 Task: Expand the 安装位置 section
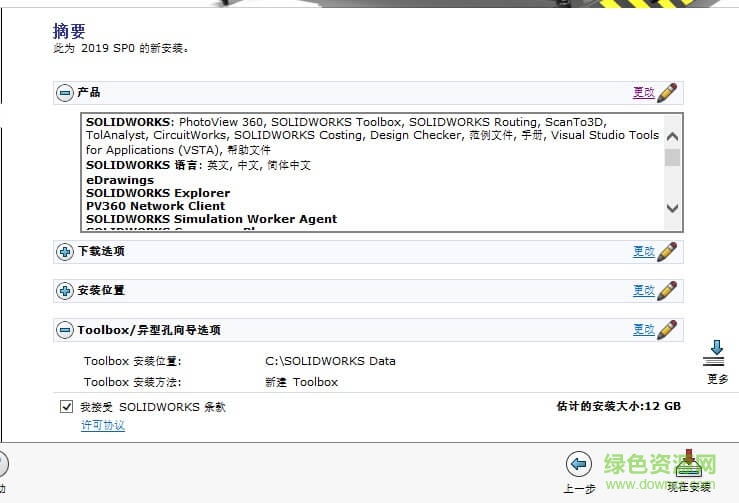click(65, 290)
